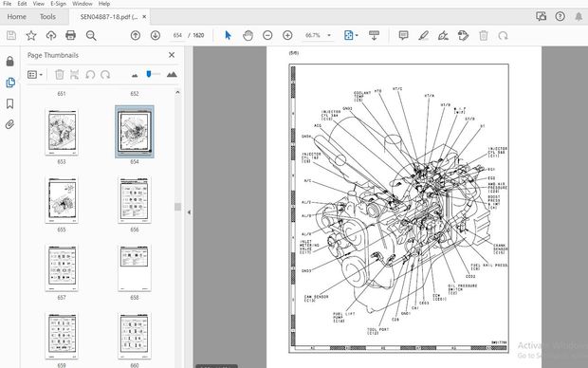Add a comment with speech bubble icon

(403, 35)
